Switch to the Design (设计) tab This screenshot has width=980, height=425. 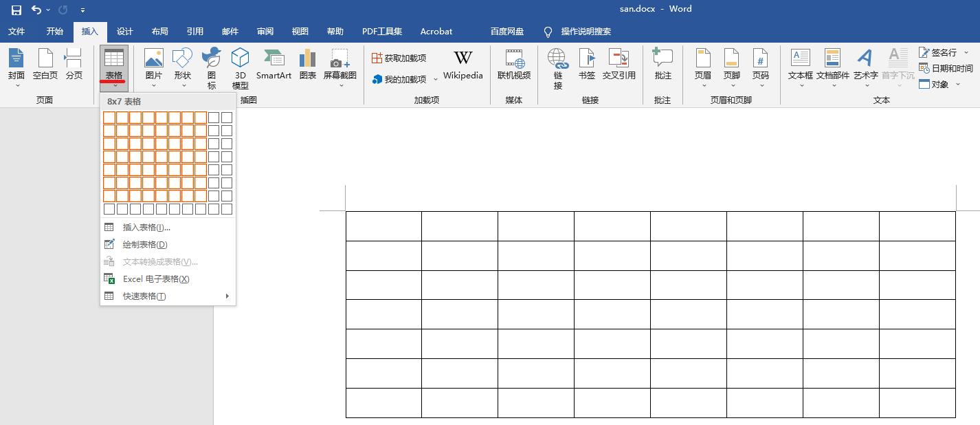coord(125,32)
